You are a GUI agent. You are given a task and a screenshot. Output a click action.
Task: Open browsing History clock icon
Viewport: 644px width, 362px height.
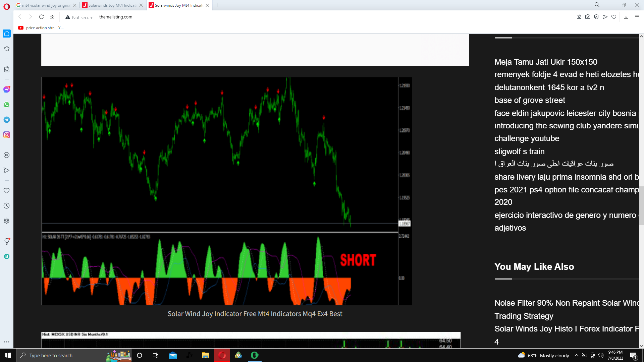(x=7, y=206)
